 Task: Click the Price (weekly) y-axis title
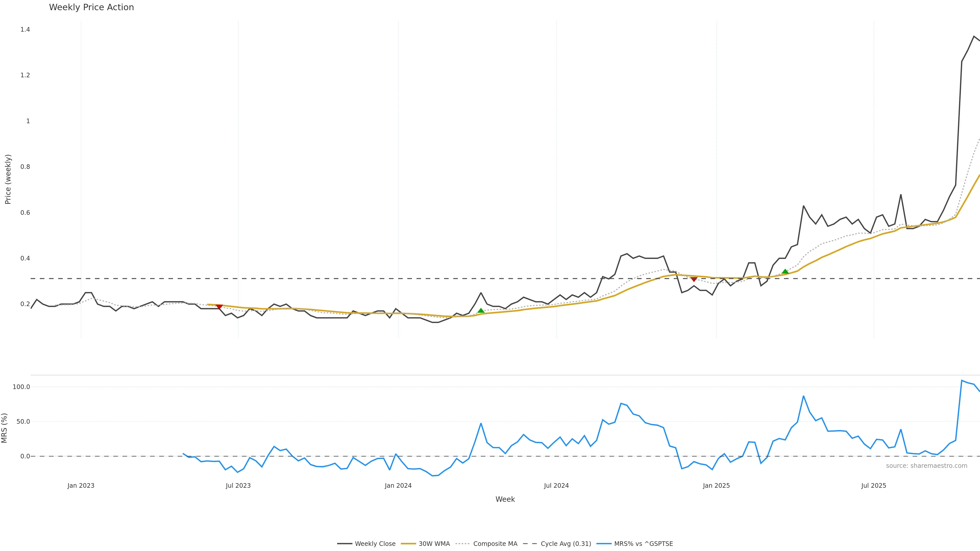tap(8, 179)
